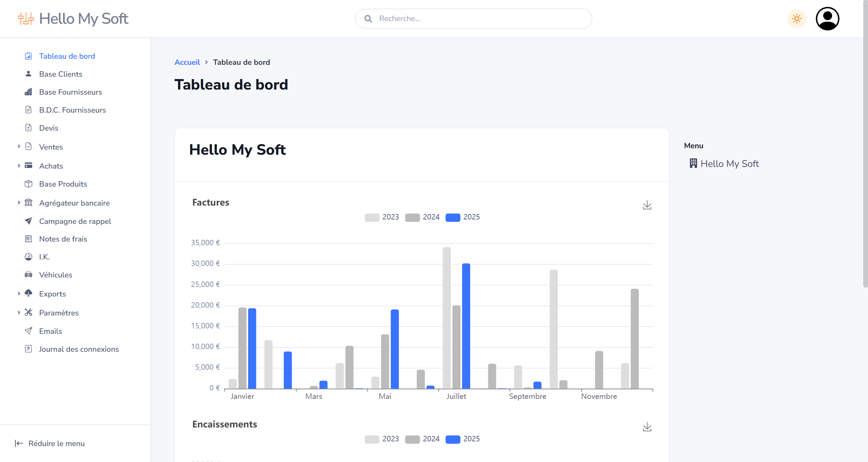868x462 pixels.
Task: Open the user profile avatar
Action: [827, 19]
